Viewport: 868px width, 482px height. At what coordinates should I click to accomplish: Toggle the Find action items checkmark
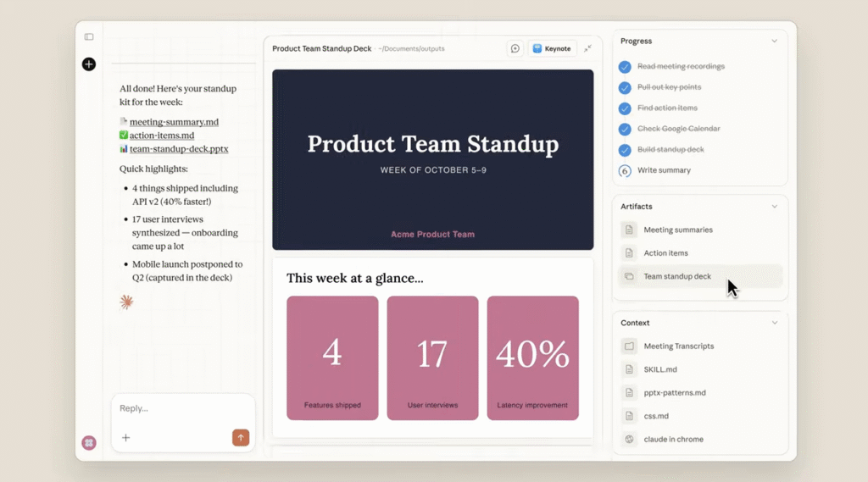pos(625,108)
